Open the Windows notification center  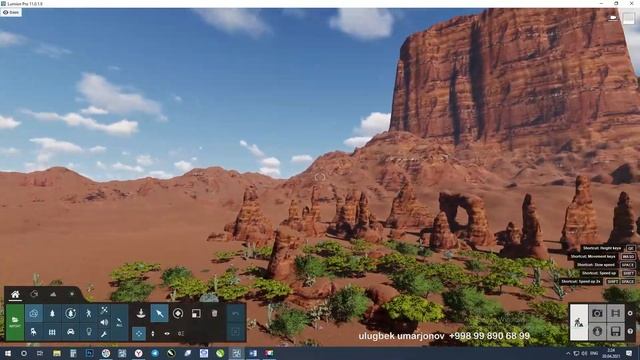click(x=629, y=353)
